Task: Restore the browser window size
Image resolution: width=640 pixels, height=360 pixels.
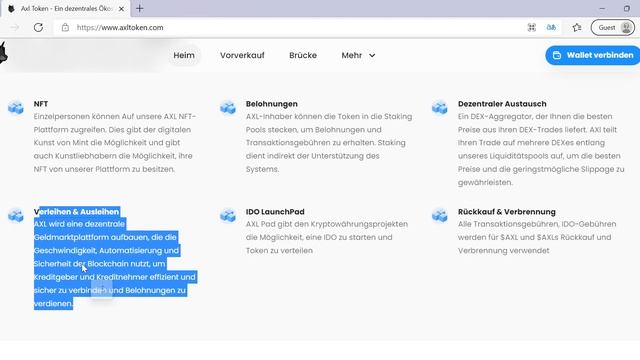Action: [x=627, y=8]
